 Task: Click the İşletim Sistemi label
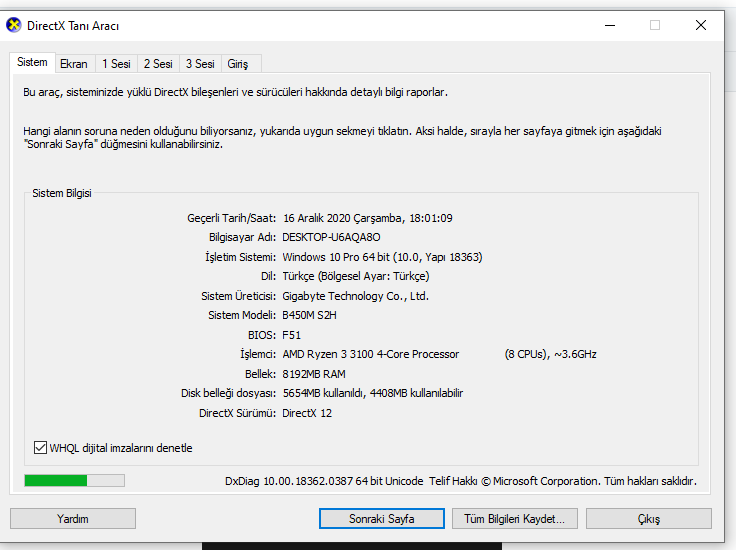tap(240, 257)
